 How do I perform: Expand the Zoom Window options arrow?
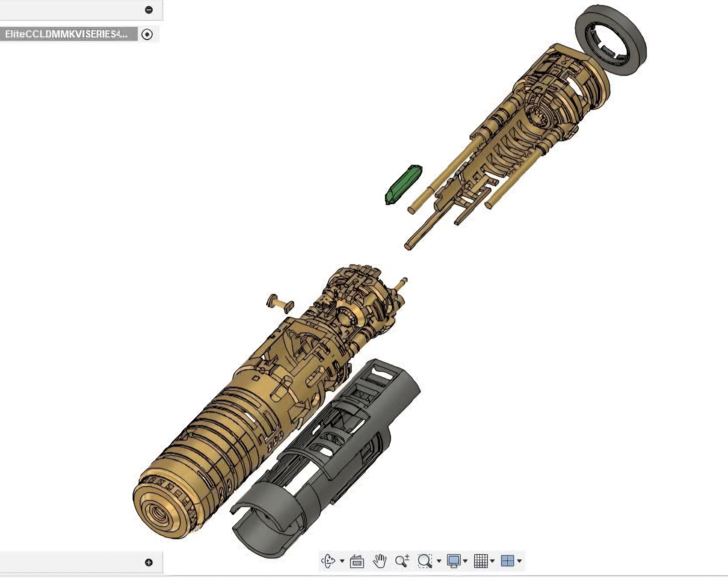pos(439,561)
